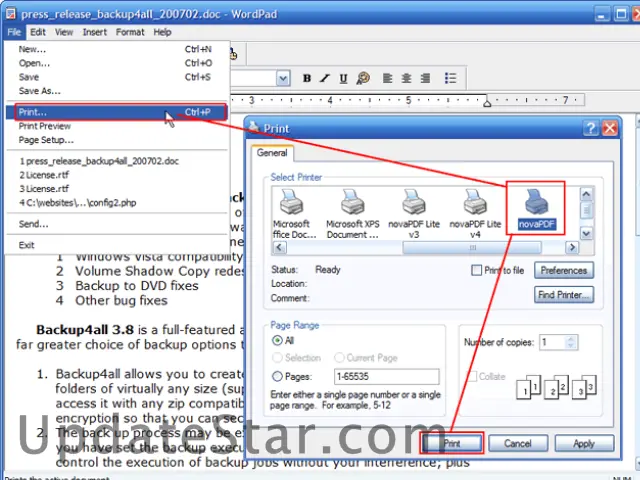
Task: Choose Exit from the File menu
Action: [x=117, y=245]
